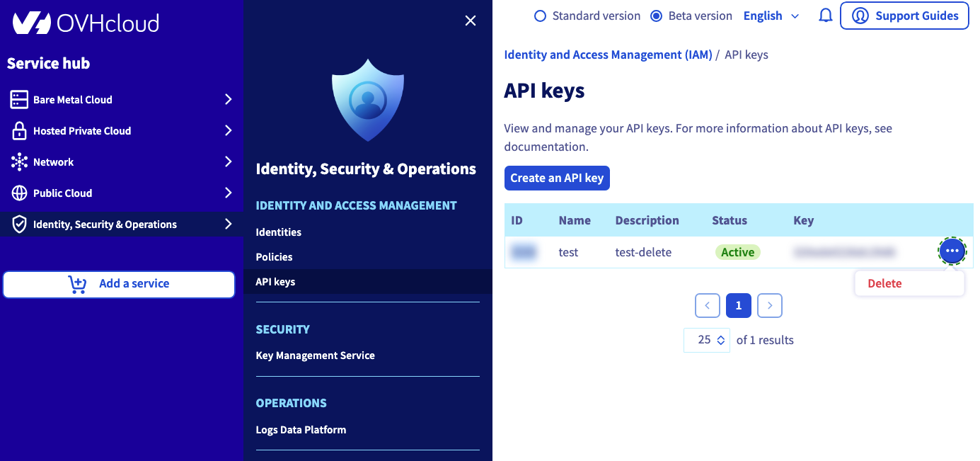Open notifications via the bell icon
This screenshot has width=980, height=461.
[825, 16]
